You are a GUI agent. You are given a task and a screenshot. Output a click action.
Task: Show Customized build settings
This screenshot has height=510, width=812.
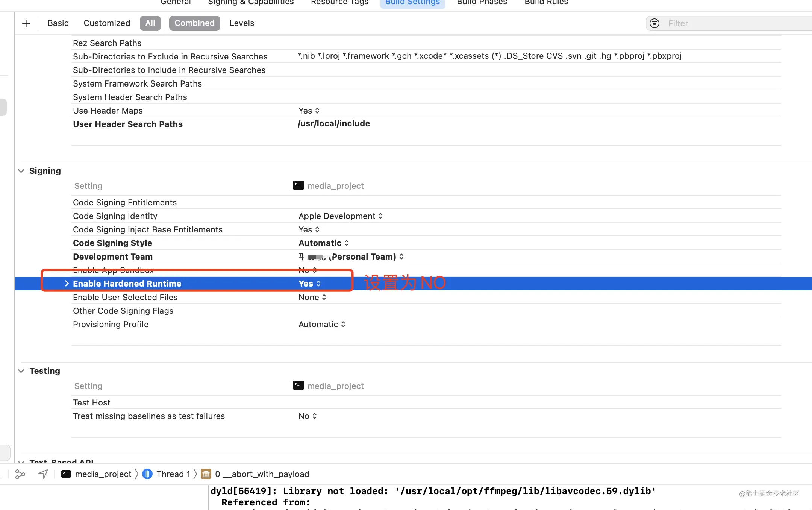(x=107, y=23)
